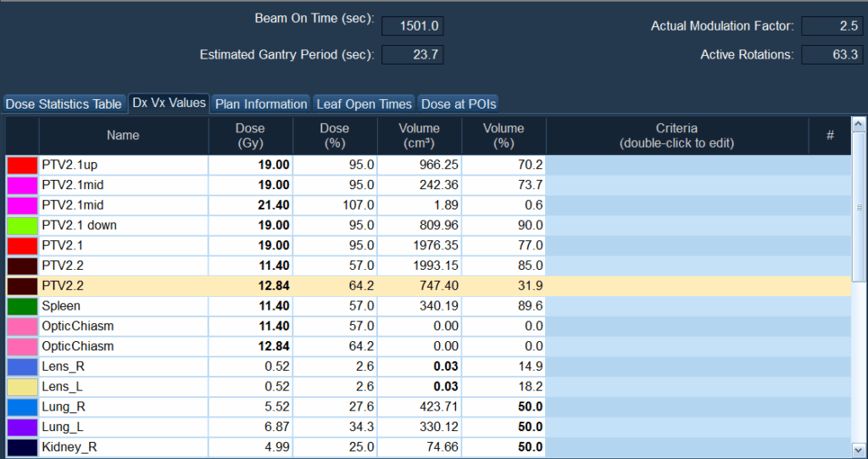Click the Criteria column header
The height and width of the screenshot is (459, 868).
click(676, 136)
